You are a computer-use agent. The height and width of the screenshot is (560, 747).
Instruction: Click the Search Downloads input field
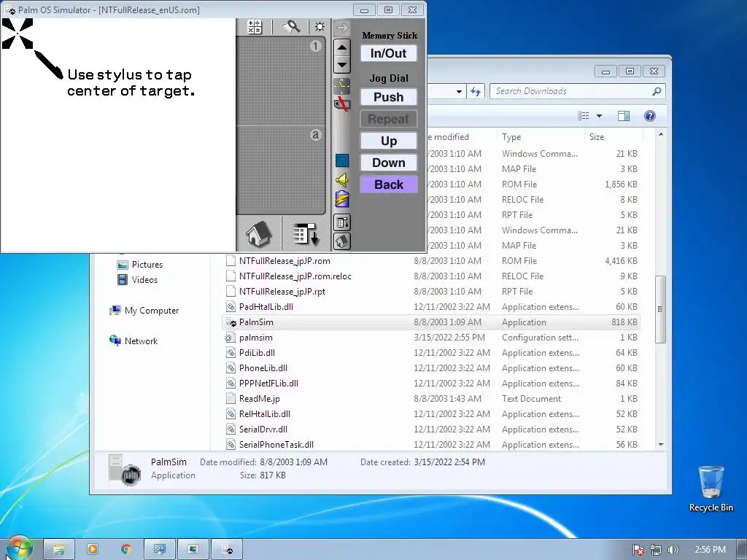coord(572,91)
